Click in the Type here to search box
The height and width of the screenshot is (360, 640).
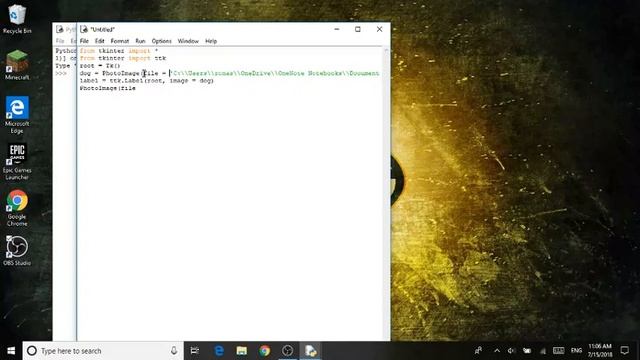pyautogui.click(x=104, y=351)
